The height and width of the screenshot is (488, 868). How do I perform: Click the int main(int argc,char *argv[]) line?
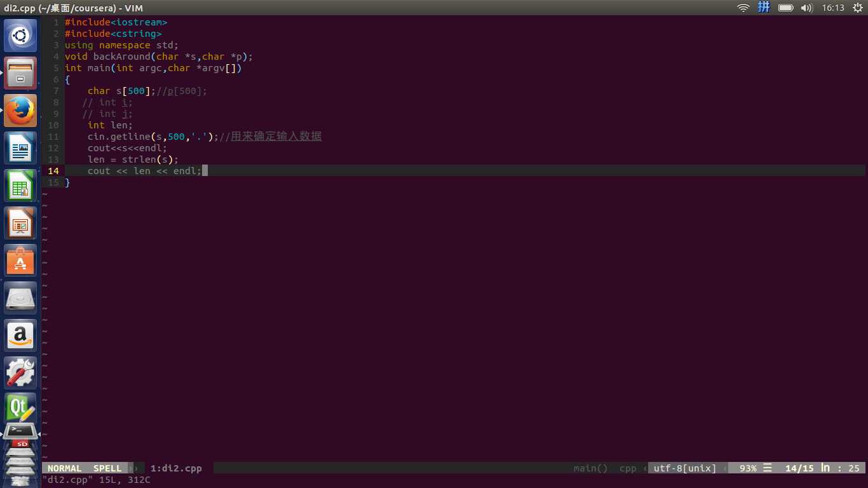pyautogui.click(x=153, y=68)
